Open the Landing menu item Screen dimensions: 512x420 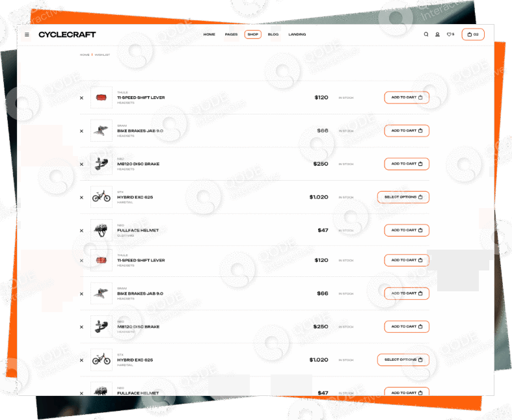pyautogui.click(x=297, y=34)
